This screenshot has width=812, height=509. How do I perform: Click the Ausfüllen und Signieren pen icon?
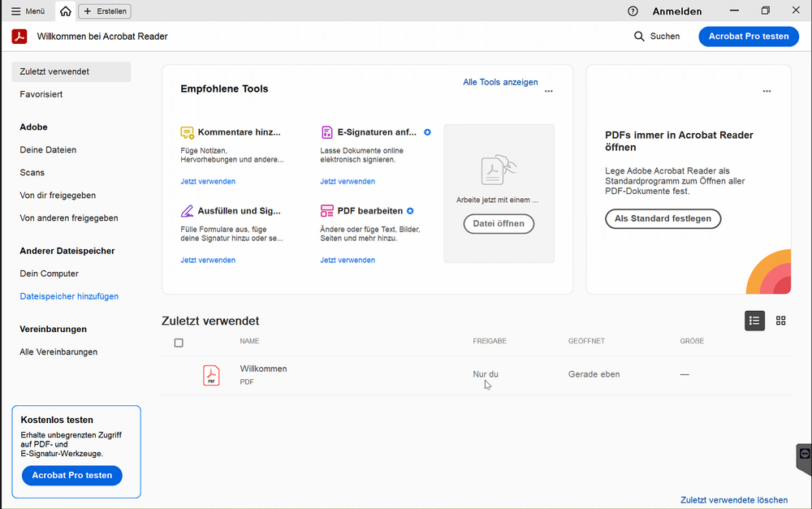188,211
